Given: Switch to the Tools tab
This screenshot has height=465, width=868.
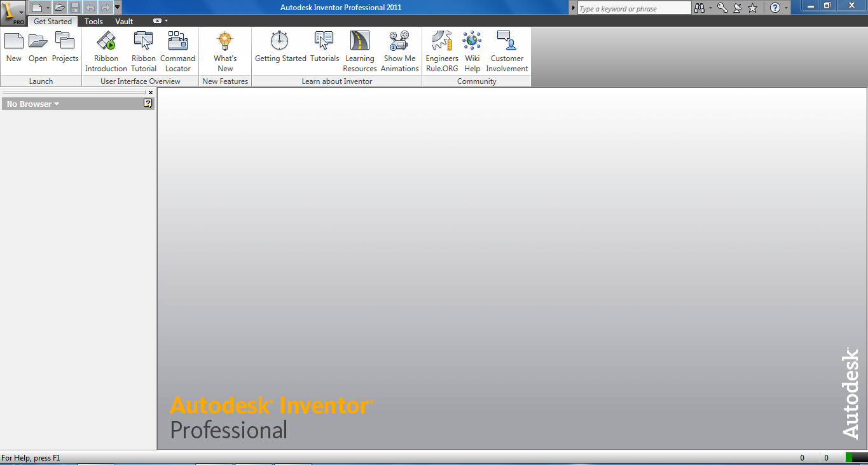Looking at the screenshot, I should (x=93, y=21).
